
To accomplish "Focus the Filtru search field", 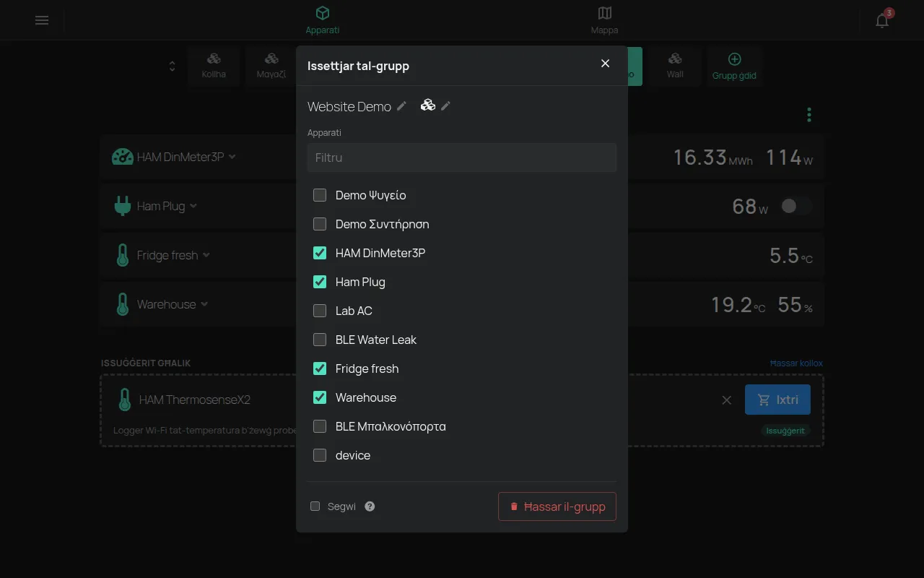I will (462, 158).
